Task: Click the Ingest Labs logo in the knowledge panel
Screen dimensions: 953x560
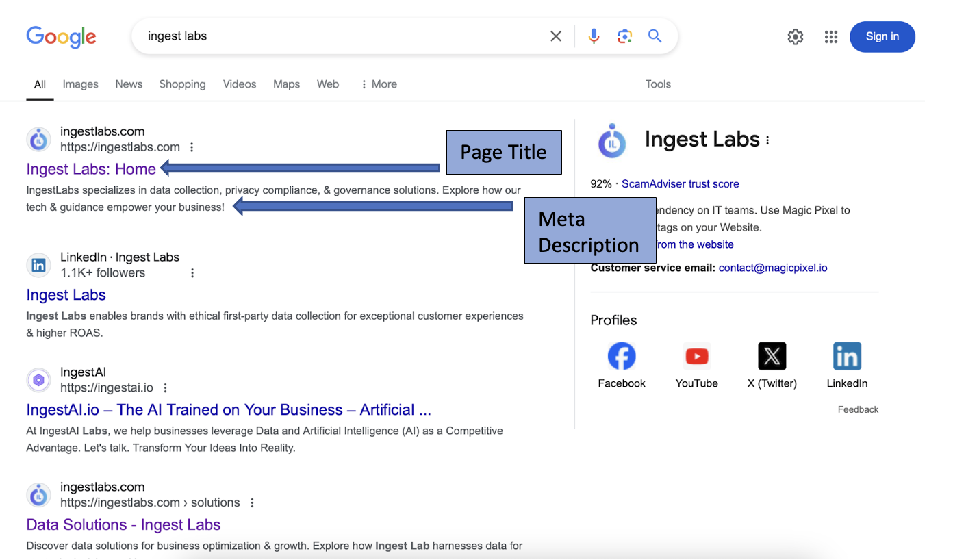Action: 612,140
